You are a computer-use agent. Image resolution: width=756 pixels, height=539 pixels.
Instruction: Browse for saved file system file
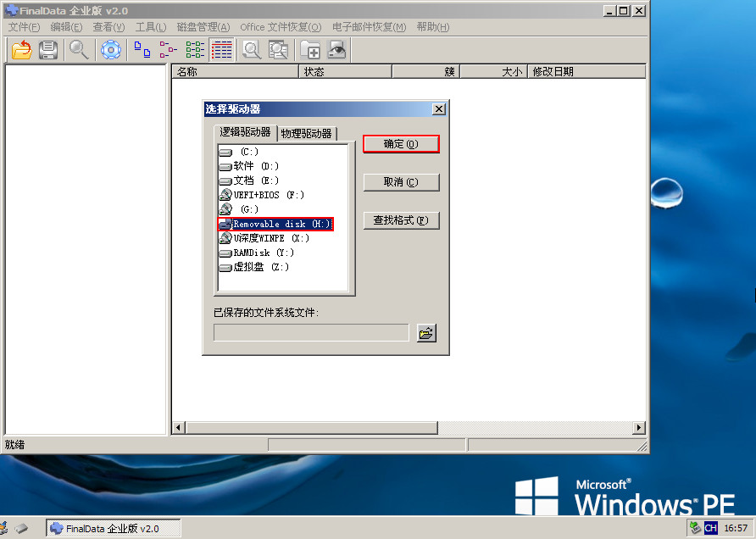click(426, 333)
